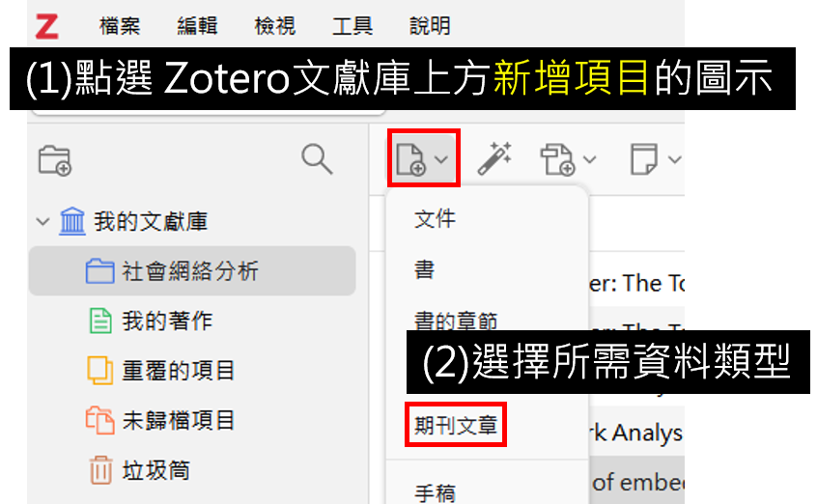Image resolution: width=817 pixels, height=504 pixels.
Task: Click the New Item document icon
Action: tap(410, 159)
